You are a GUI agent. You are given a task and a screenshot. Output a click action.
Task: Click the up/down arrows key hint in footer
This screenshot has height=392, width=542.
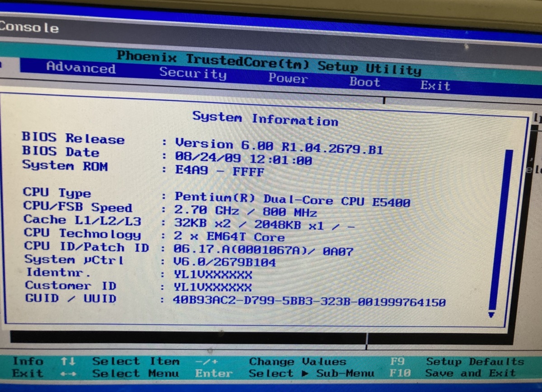click(68, 361)
